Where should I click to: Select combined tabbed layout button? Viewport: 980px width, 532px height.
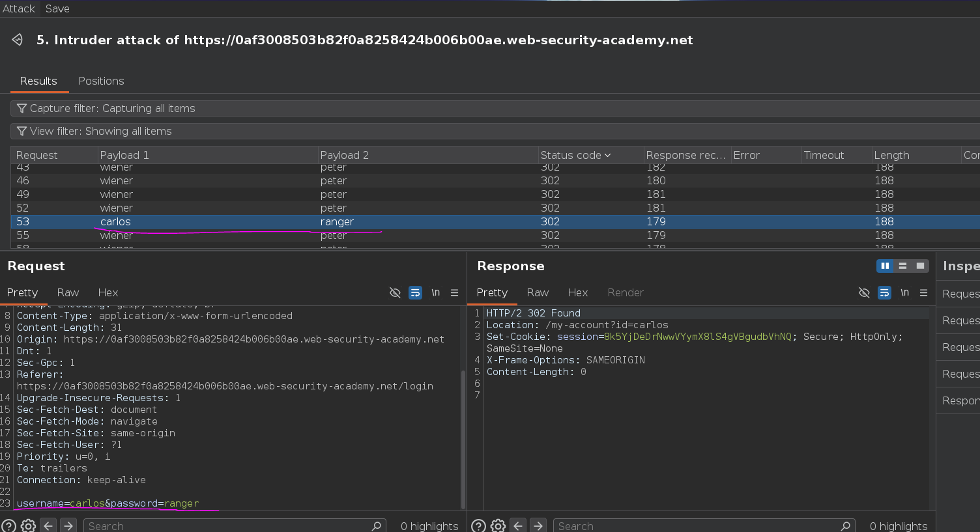[920, 266]
